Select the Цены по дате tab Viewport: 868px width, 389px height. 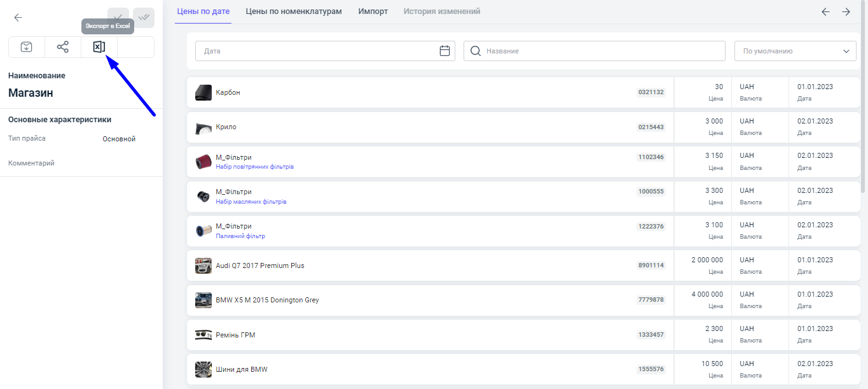pyautogui.click(x=203, y=11)
